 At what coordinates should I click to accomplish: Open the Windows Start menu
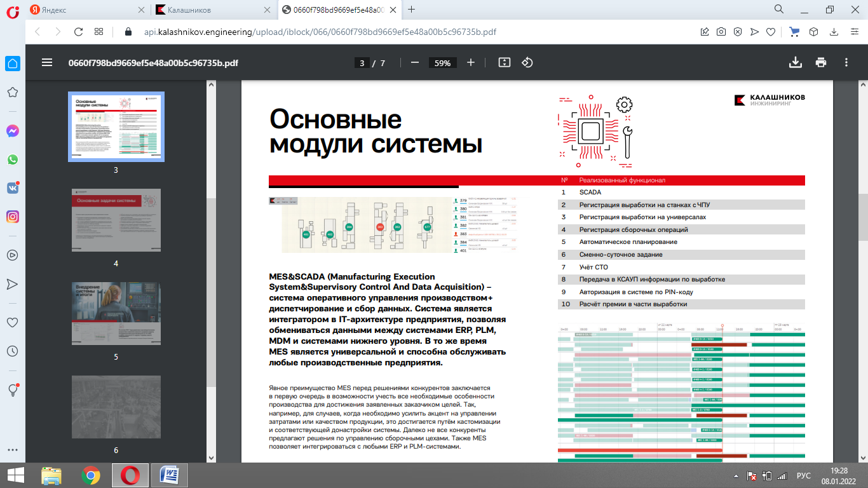[x=15, y=475]
